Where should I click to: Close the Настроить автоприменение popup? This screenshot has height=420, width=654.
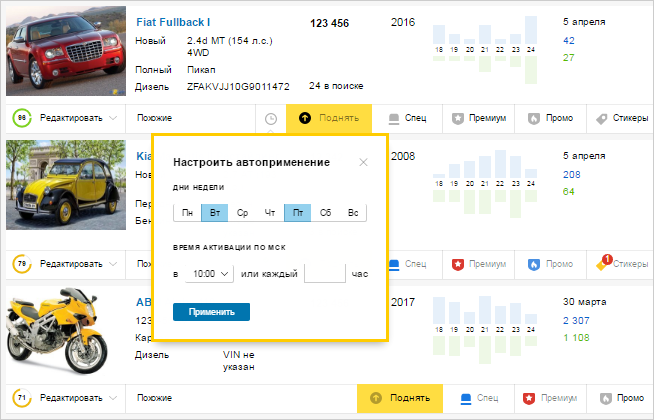(363, 161)
